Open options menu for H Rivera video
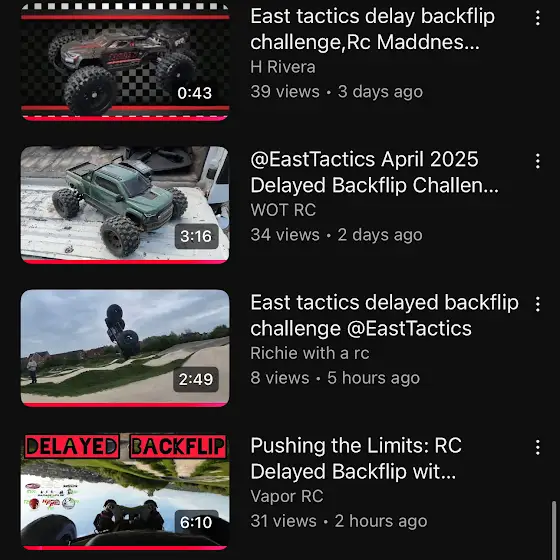This screenshot has width=560, height=560. [538, 18]
